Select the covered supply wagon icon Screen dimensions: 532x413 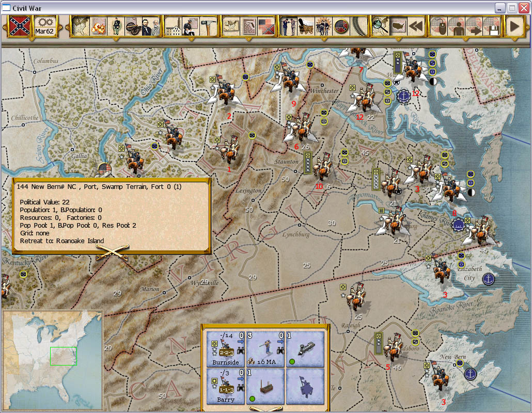pyautogui.click(x=306, y=26)
